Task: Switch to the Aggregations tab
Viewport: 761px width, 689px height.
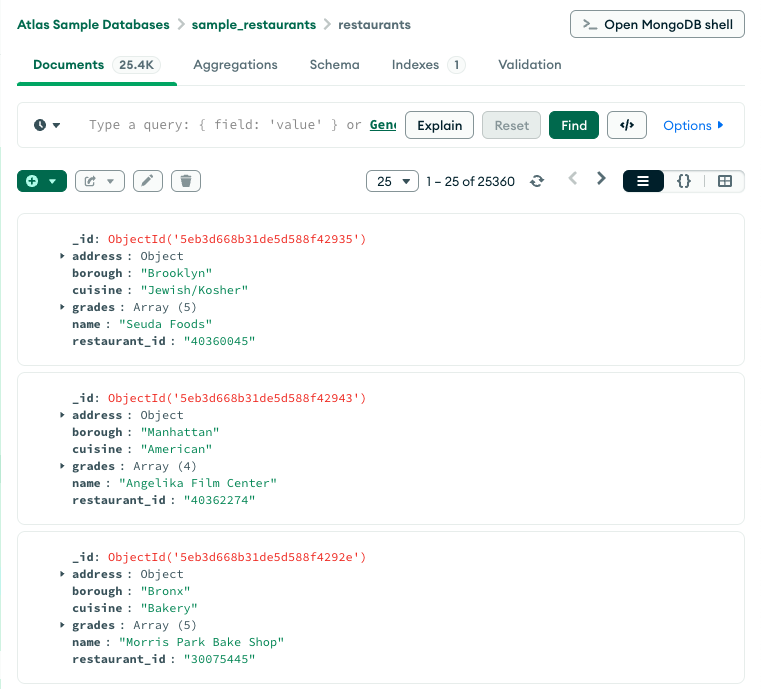Action: click(235, 64)
